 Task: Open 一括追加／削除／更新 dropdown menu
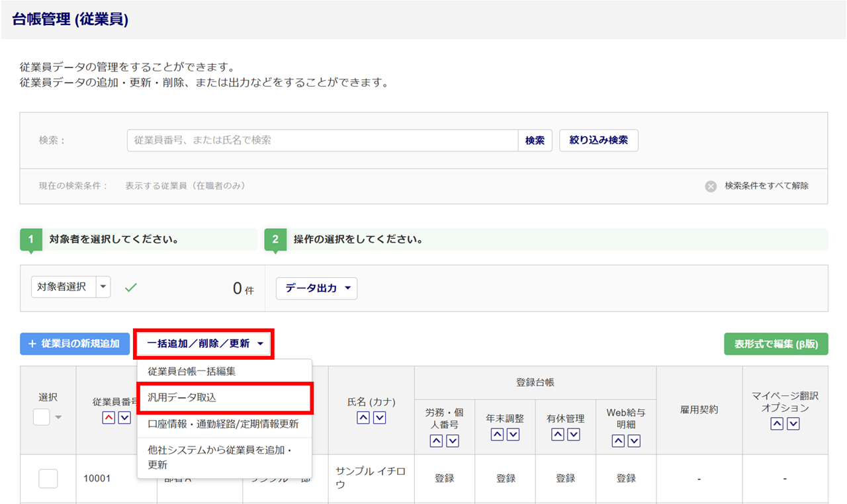[204, 344]
